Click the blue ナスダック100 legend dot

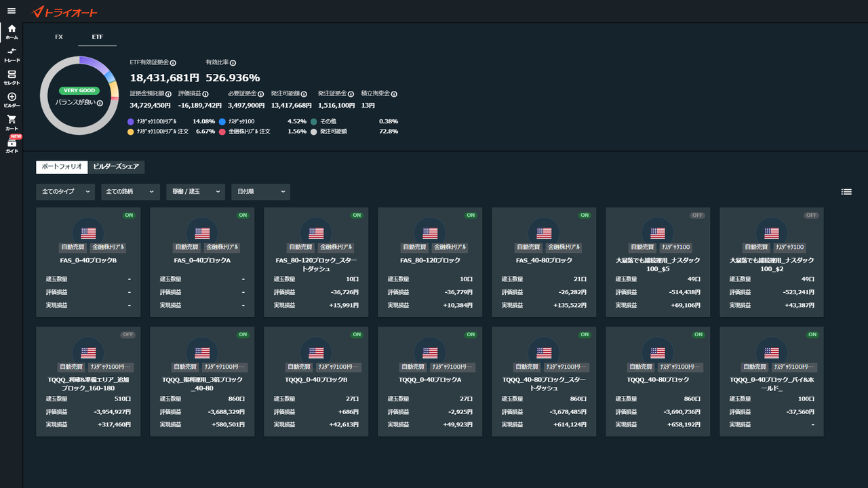[222, 121]
